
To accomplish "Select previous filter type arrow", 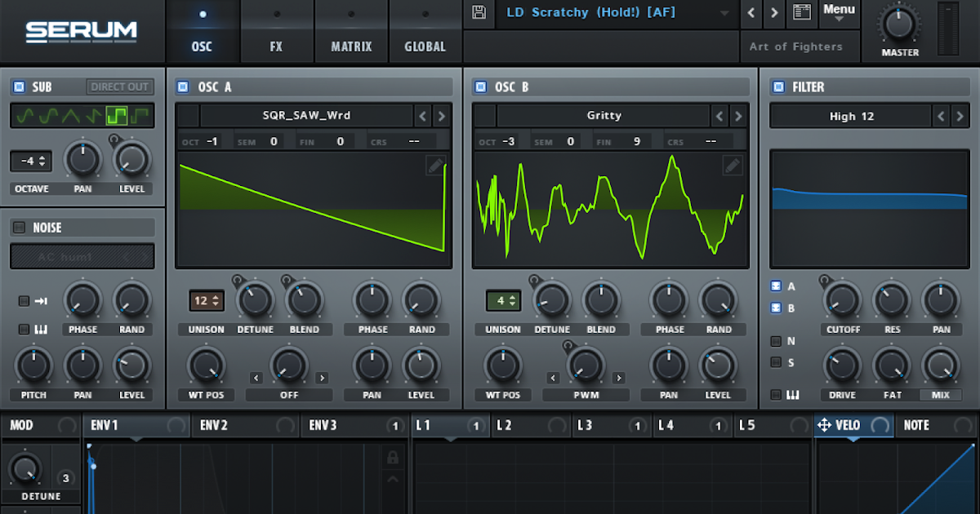I will [940, 117].
